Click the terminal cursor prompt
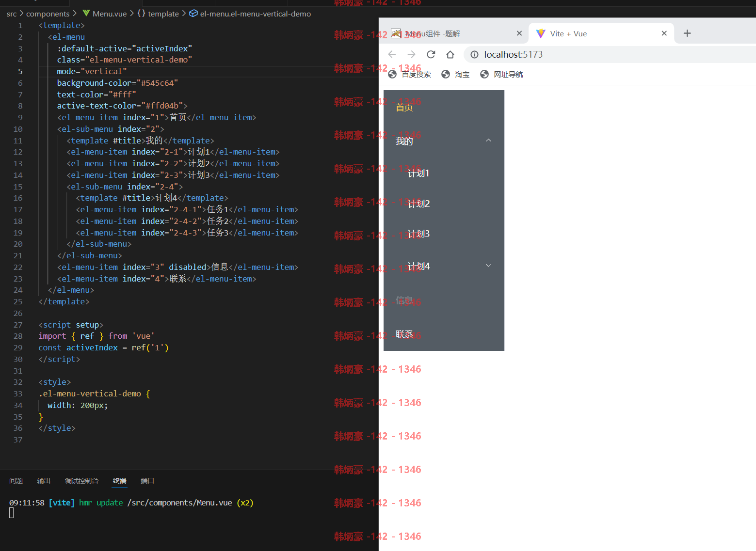Viewport: 756px width, 551px height. click(11, 513)
